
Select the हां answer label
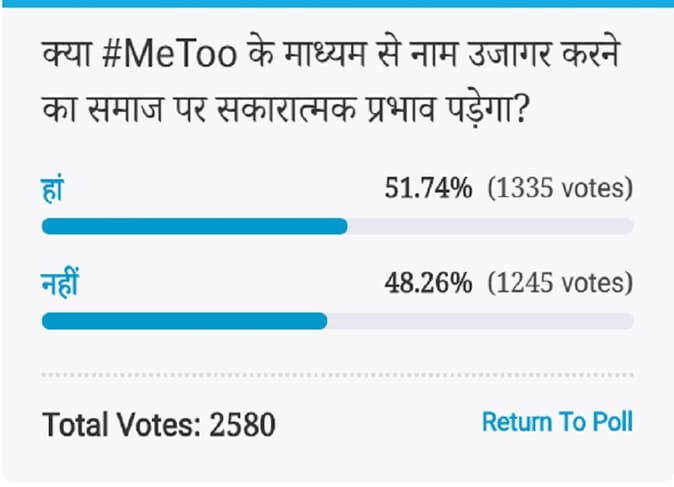coord(52,188)
